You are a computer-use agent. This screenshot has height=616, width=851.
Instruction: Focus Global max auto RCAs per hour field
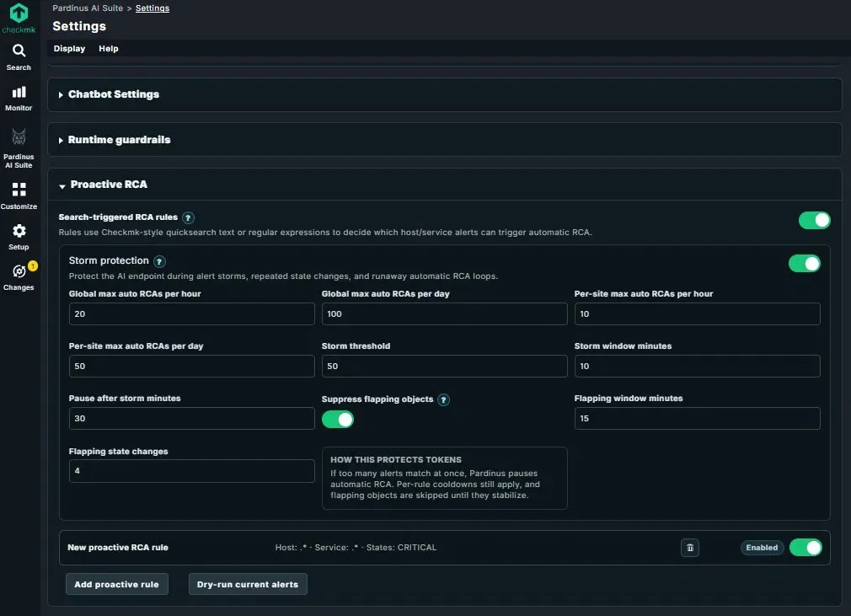click(191, 313)
